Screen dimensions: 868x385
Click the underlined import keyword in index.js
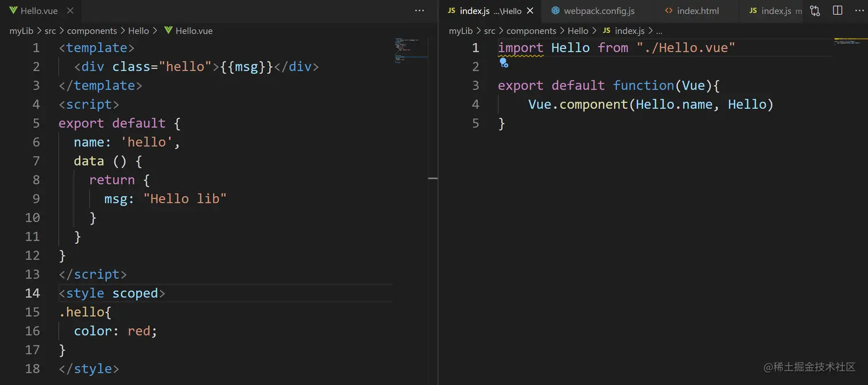521,48
